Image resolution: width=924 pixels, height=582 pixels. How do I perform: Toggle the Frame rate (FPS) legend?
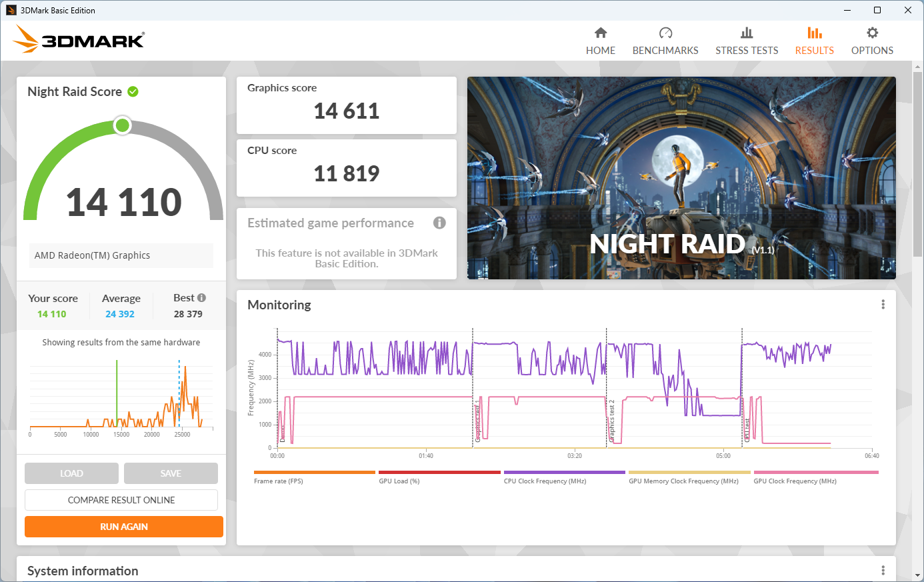[315, 477]
